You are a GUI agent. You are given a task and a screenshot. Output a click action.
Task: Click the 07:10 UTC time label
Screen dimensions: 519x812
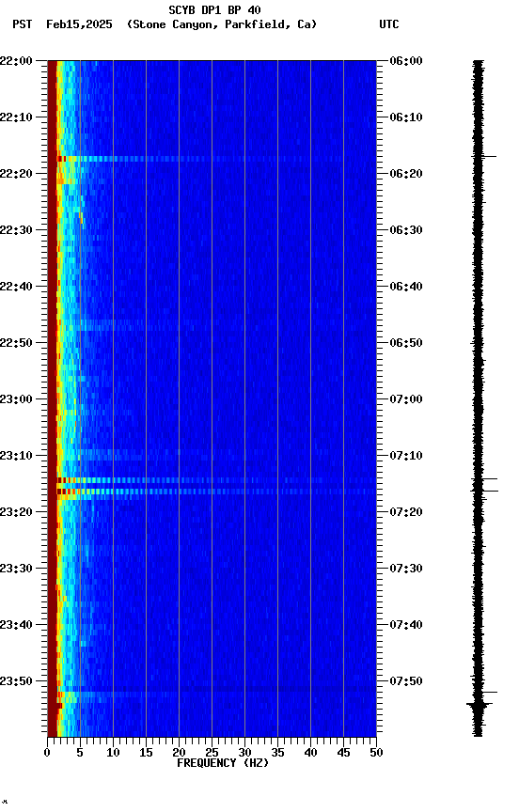click(406, 456)
